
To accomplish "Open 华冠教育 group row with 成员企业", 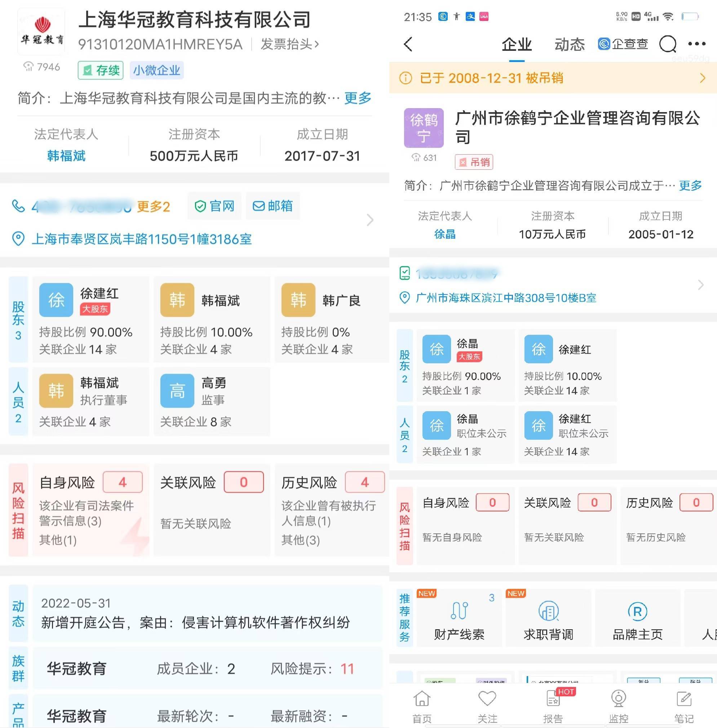I will click(x=208, y=669).
